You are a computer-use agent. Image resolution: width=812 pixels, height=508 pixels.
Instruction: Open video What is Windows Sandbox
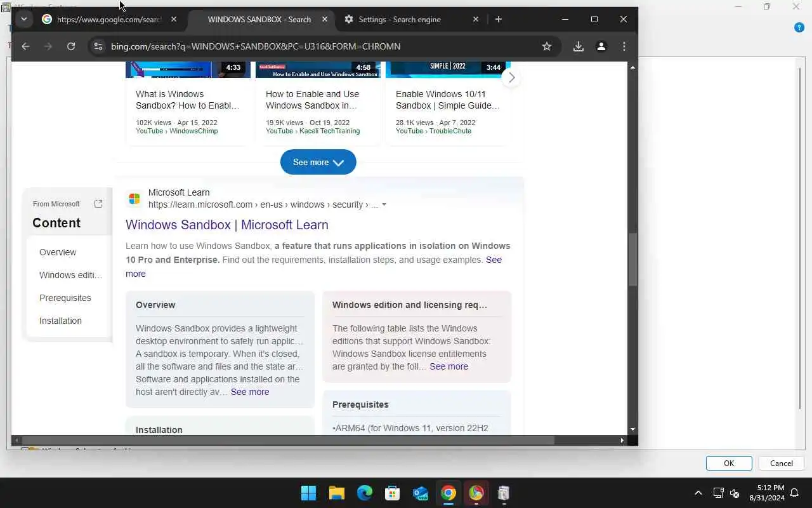coord(188,100)
